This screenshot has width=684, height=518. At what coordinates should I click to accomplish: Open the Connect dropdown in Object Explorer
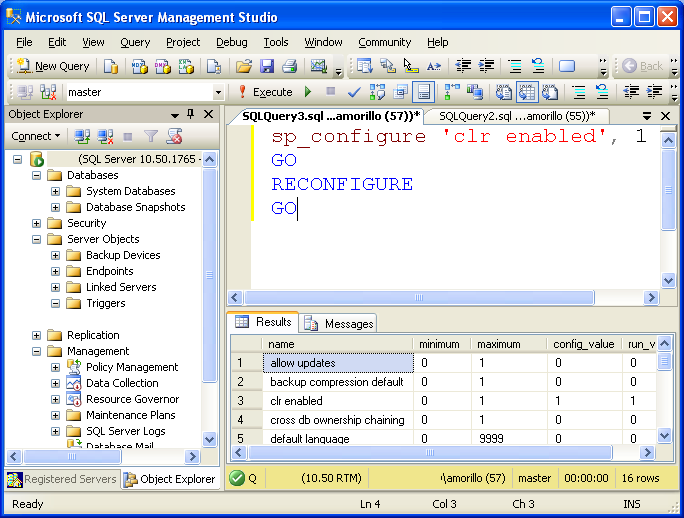click(36, 136)
